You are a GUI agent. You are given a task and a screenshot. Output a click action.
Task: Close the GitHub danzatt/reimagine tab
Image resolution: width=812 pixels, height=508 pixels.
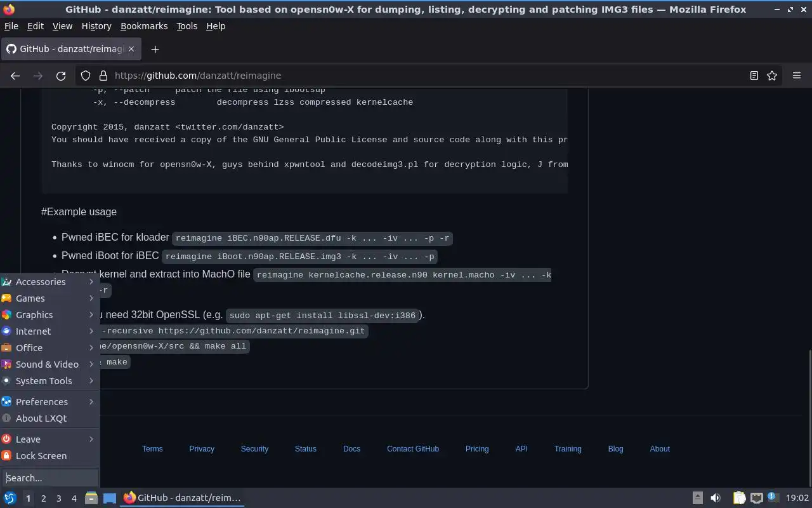click(131, 49)
